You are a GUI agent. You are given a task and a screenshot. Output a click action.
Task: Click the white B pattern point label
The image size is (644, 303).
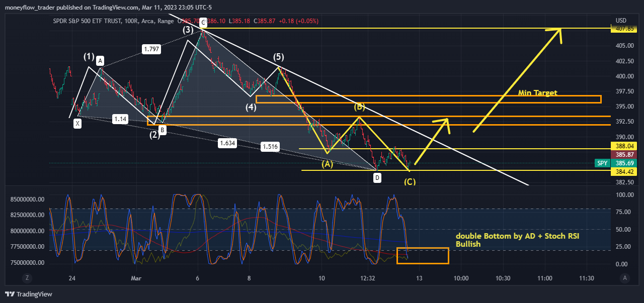click(x=163, y=131)
